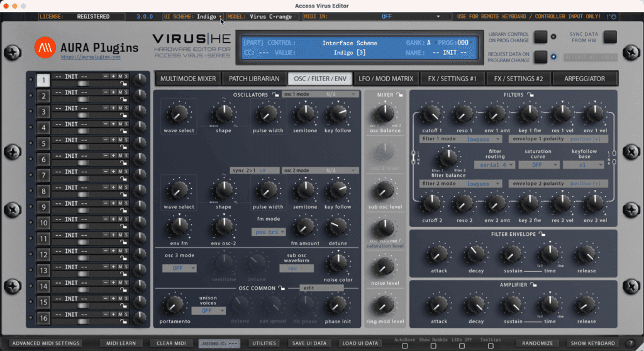The width and height of the screenshot is (644, 351).
Task: Select part 2 number button
Action: tap(43, 96)
